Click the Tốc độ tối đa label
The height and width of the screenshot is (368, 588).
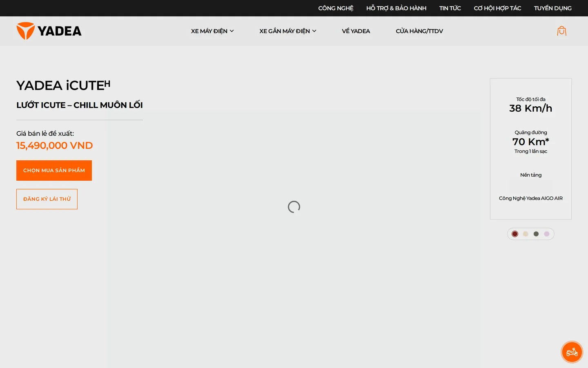(531, 99)
